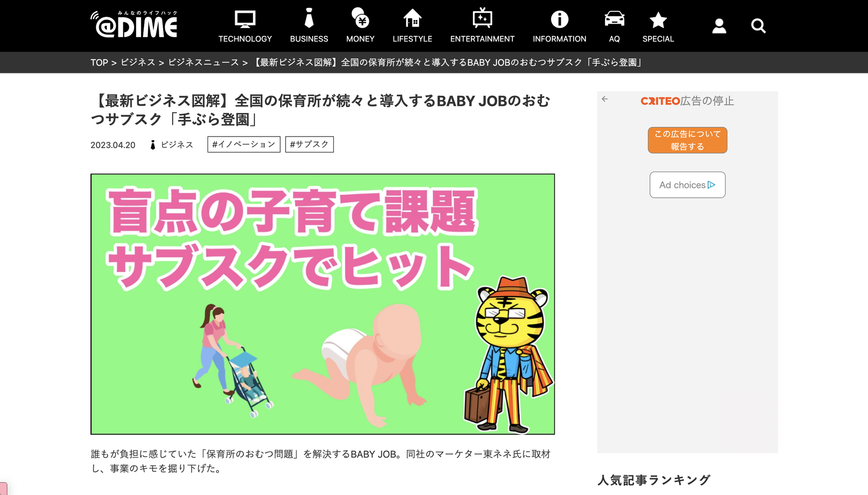This screenshot has height=495, width=868.
Task: Select the #サブスク tag
Action: click(x=309, y=144)
